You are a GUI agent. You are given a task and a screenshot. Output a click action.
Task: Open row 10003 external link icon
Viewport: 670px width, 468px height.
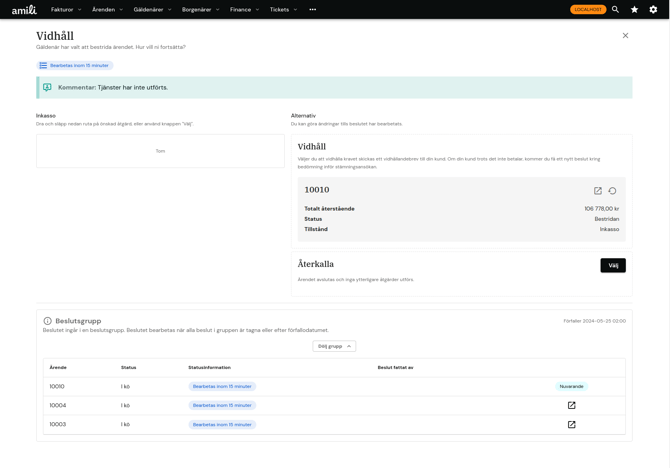pos(571,424)
